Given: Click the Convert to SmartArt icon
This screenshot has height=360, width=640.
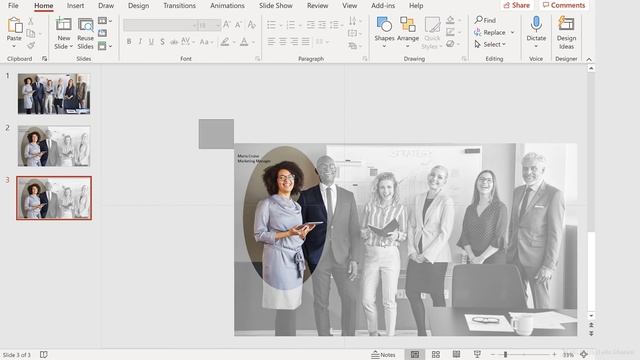Looking at the screenshot, I should pos(353,46).
